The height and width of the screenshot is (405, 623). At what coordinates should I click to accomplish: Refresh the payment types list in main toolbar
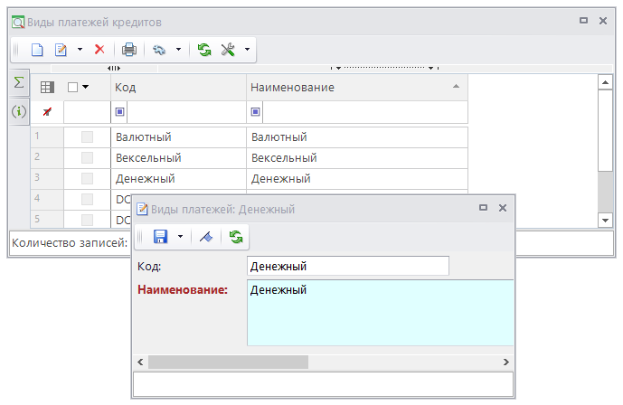[x=205, y=49]
